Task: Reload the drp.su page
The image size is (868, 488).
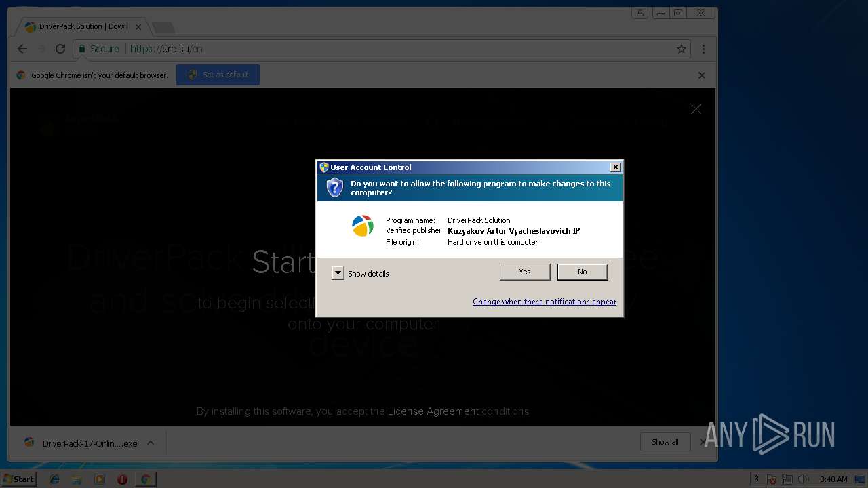Action: pos(60,49)
